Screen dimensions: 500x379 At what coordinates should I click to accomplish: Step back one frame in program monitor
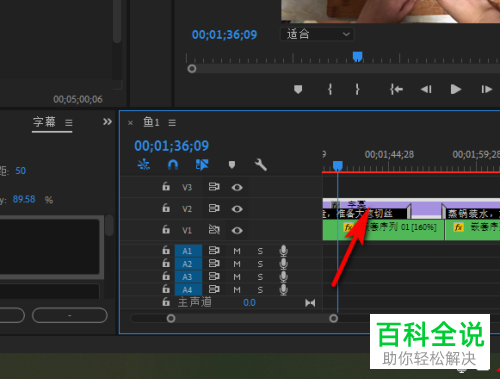tap(426, 89)
